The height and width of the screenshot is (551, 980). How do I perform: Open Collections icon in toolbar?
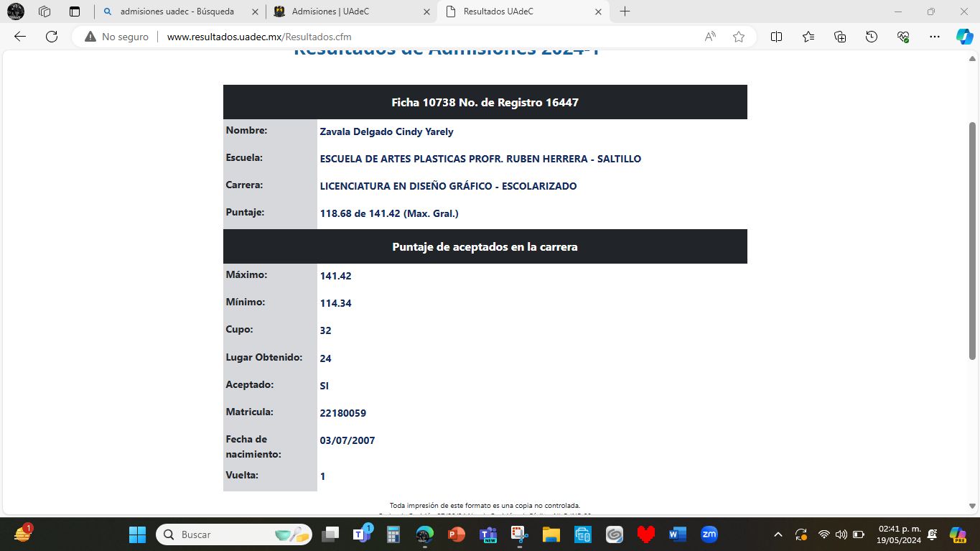pos(840,37)
